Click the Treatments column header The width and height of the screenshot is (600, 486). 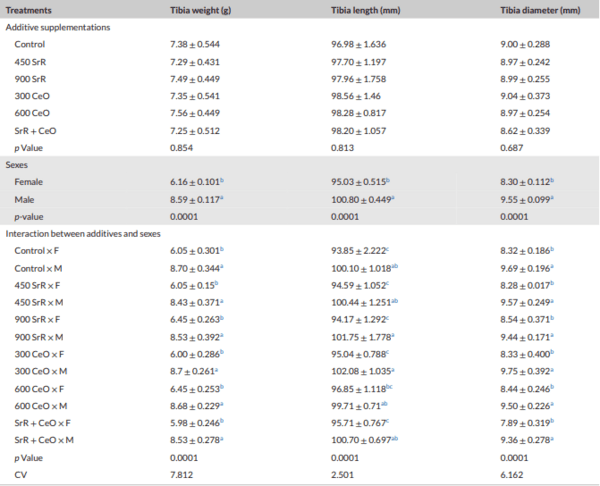click(x=28, y=10)
